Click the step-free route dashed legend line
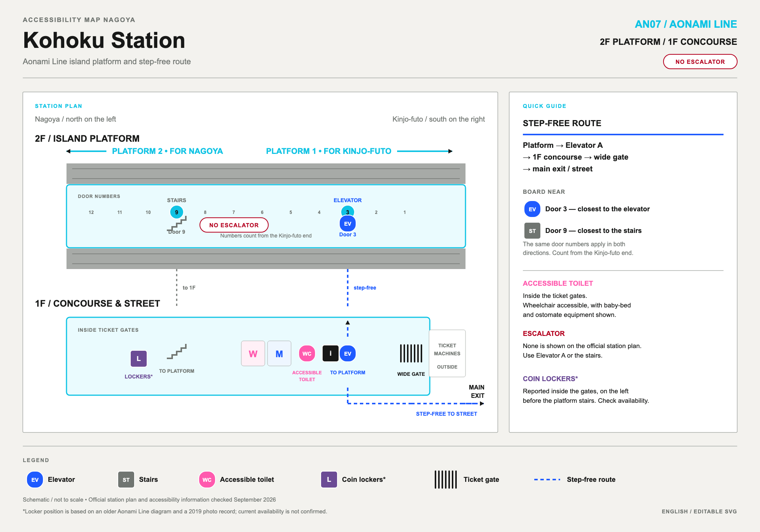Screen dimensions: 760x532 point(547,480)
